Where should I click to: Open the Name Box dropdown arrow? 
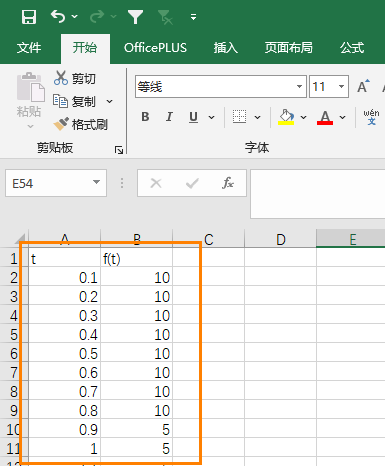(x=96, y=182)
